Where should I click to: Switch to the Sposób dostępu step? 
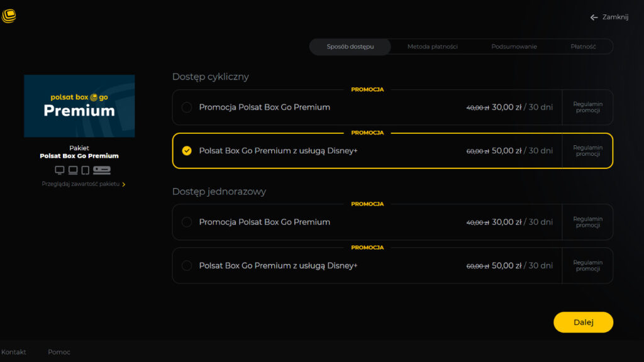(x=350, y=47)
